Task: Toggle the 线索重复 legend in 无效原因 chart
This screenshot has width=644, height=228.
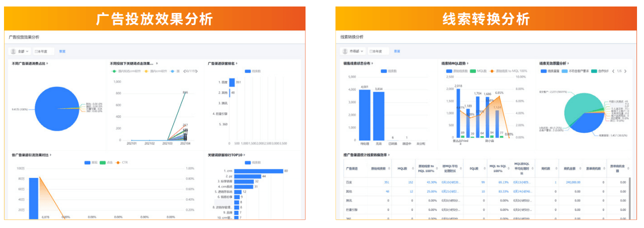Action: (x=551, y=71)
